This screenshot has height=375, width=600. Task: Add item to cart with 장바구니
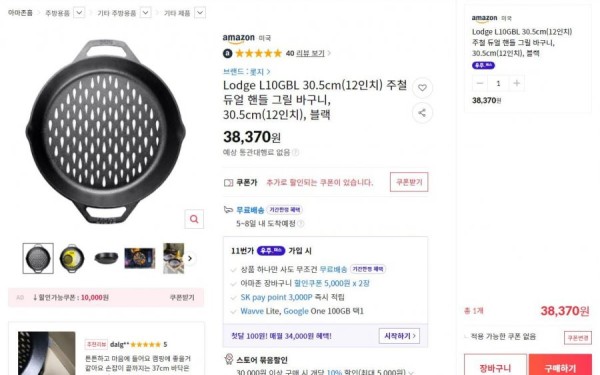click(495, 365)
